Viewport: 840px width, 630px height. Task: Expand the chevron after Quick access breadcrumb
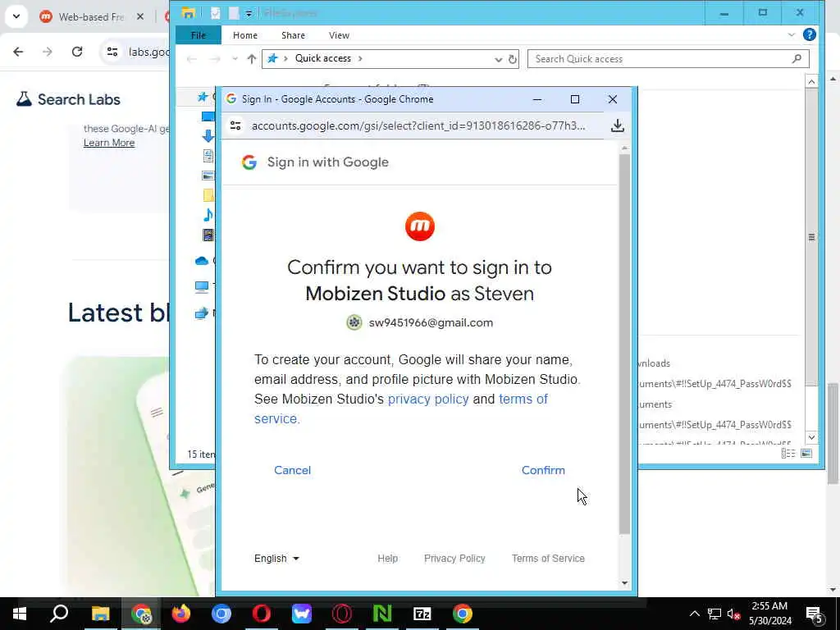pos(360,58)
